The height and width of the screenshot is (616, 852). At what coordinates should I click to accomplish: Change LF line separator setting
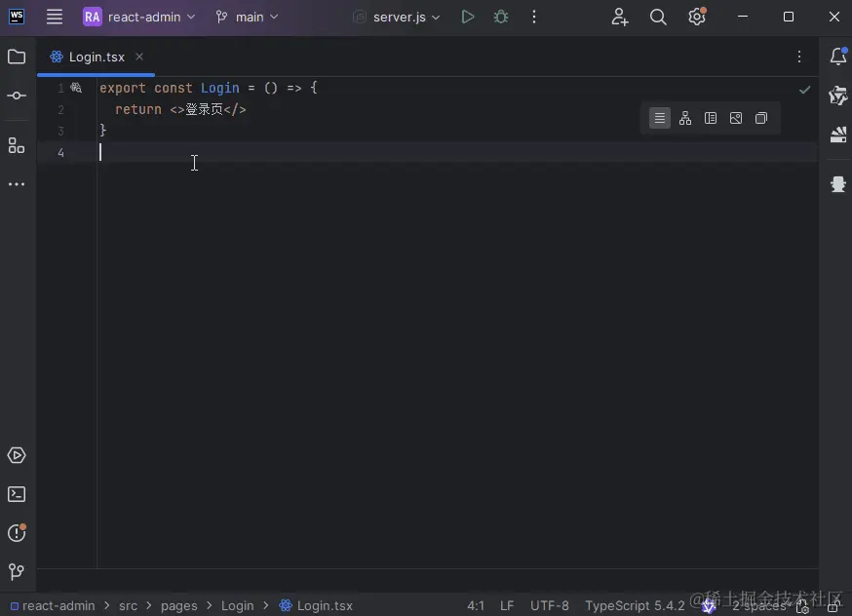click(x=506, y=605)
